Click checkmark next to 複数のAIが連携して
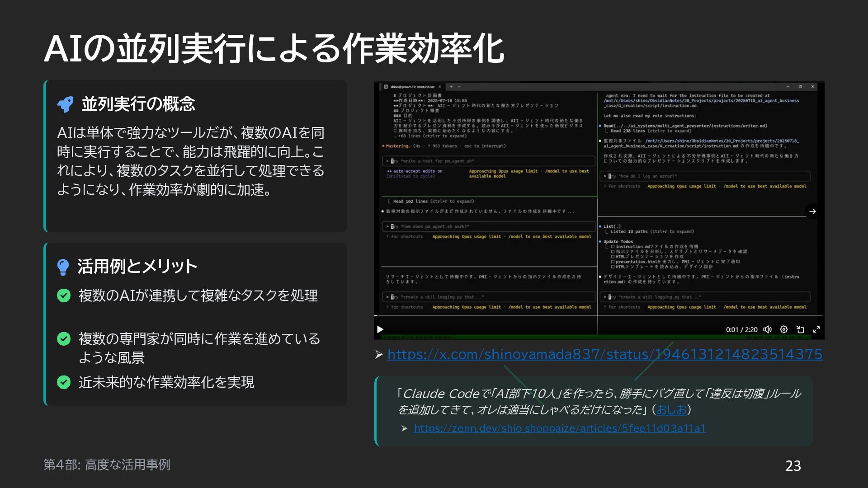The image size is (868, 488). tap(64, 296)
